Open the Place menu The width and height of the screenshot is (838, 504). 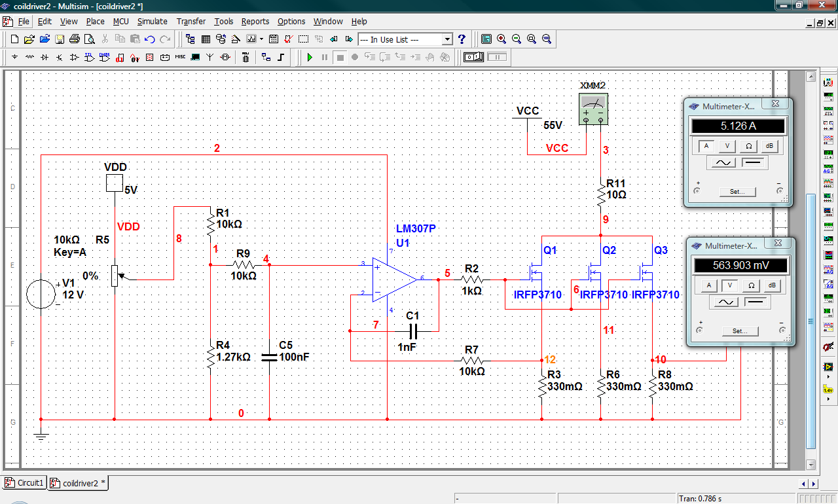tap(95, 22)
